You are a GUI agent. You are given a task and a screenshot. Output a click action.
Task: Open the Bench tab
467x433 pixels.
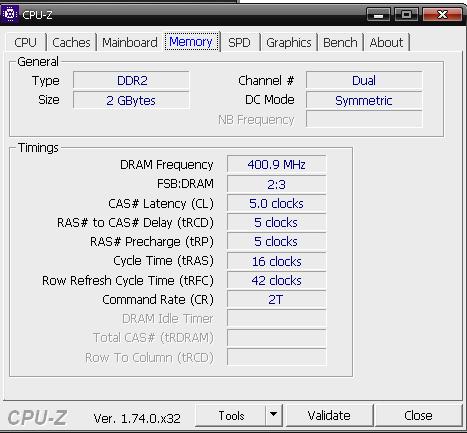point(340,43)
